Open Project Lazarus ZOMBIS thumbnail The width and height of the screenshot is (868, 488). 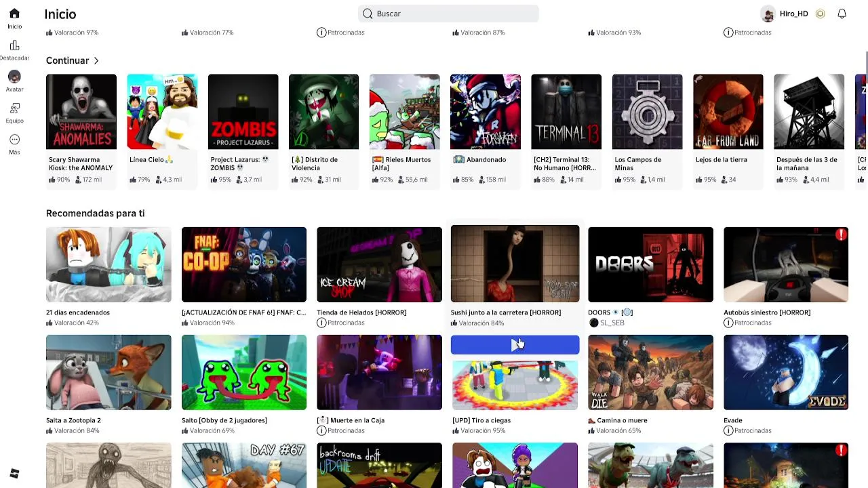243,112
